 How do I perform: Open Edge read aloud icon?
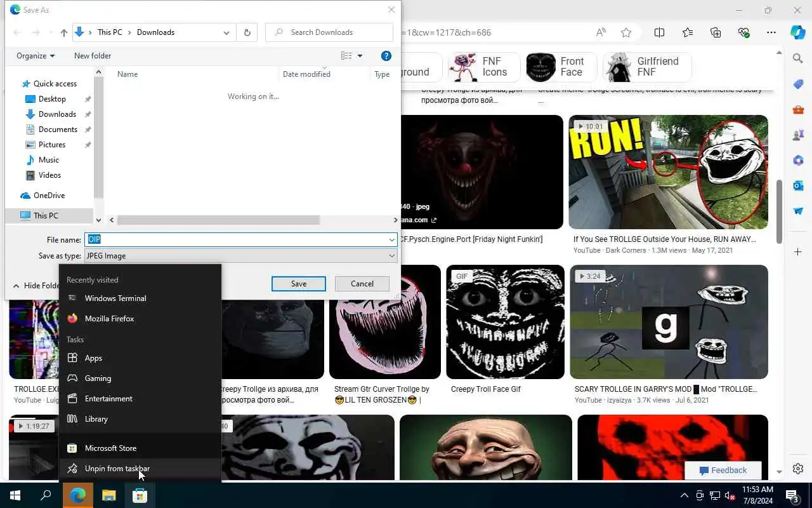600,32
